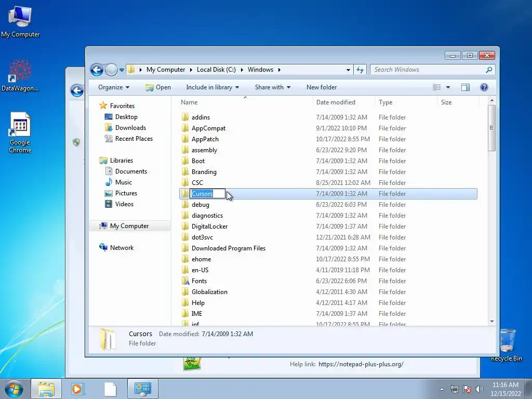Select the AppPatch folder icon

185,139
